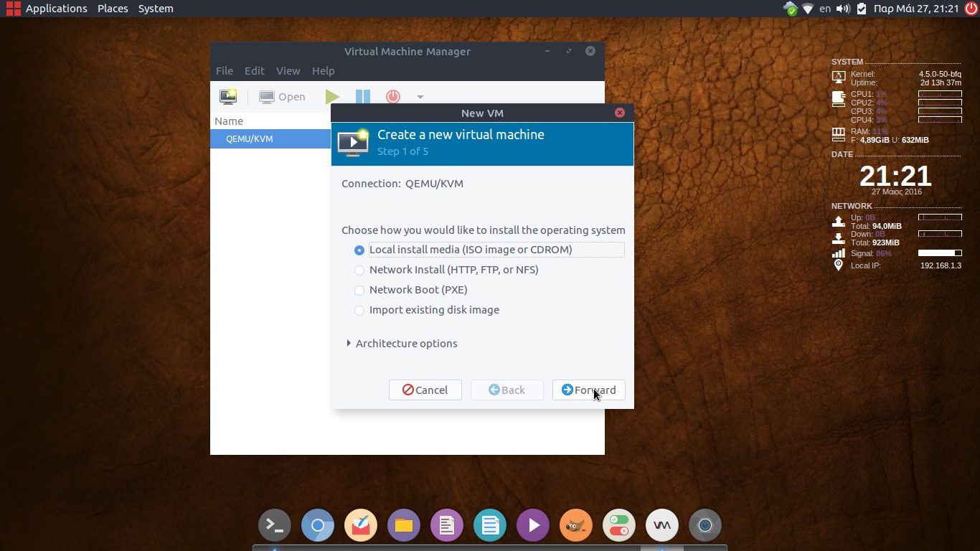Click the Forward button

coord(588,390)
